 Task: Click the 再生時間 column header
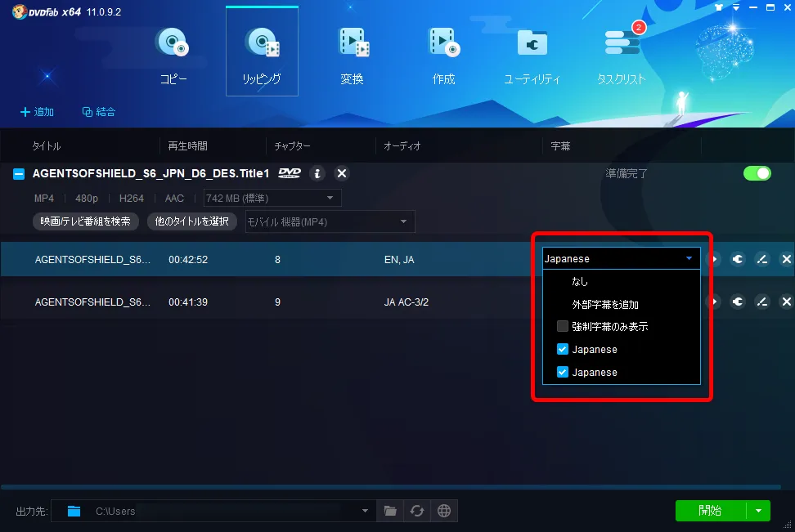(187, 146)
